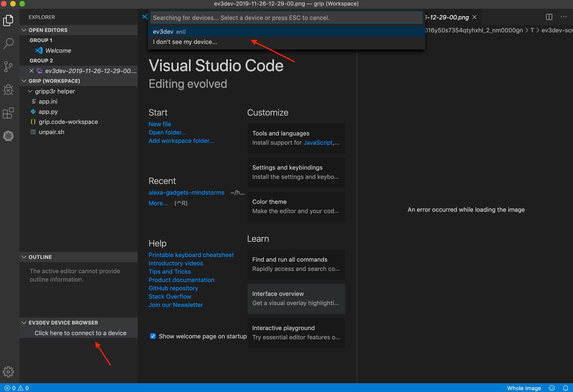This screenshot has width=573, height=392.
Task: Open GitHub repository link
Action: pos(173,288)
